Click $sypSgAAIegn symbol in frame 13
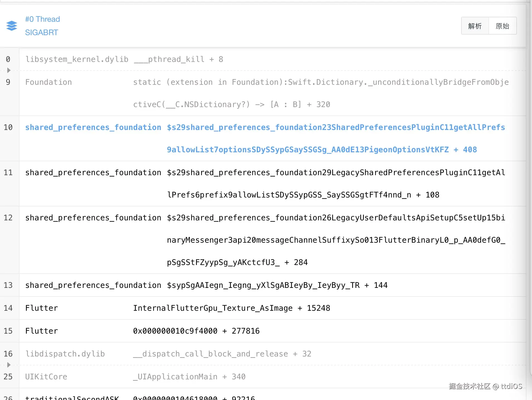The image size is (532, 400). click(x=277, y=285)
